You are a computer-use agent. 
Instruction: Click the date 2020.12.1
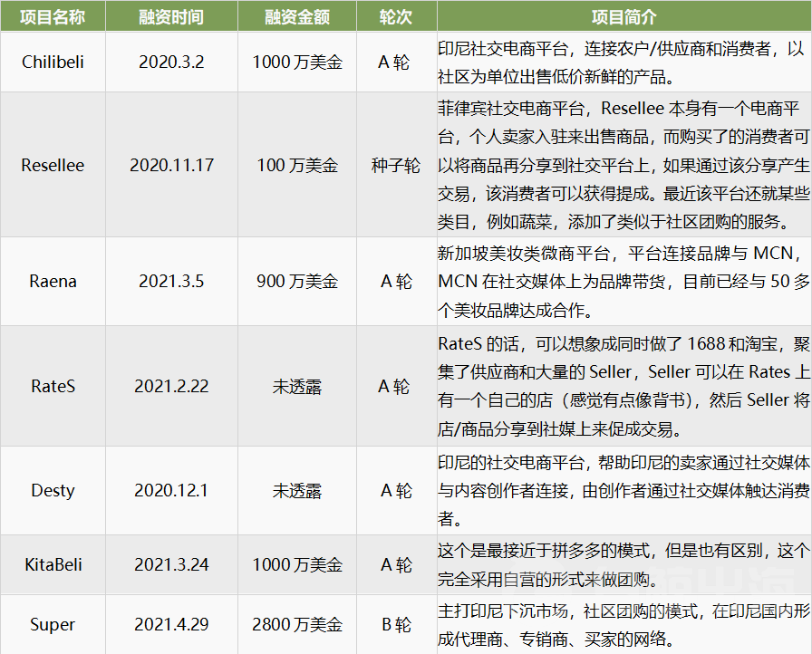coord(171,490)
